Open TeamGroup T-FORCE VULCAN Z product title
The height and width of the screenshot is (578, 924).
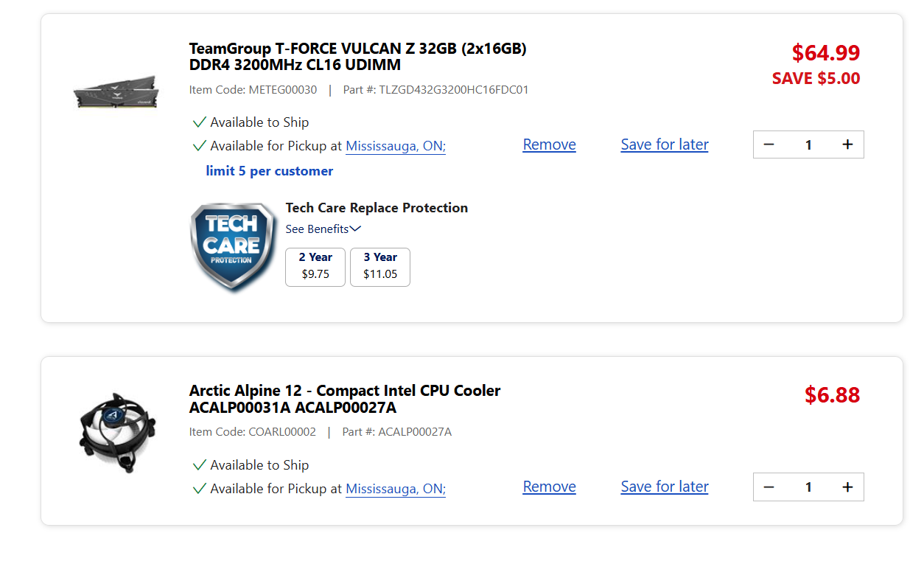tap(358, 57)
